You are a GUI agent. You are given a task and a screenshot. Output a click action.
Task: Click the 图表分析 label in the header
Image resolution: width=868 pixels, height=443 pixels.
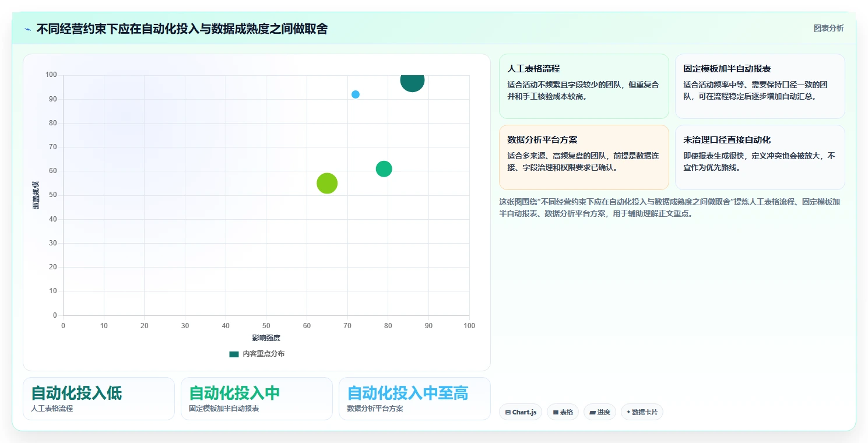(828, 28)
